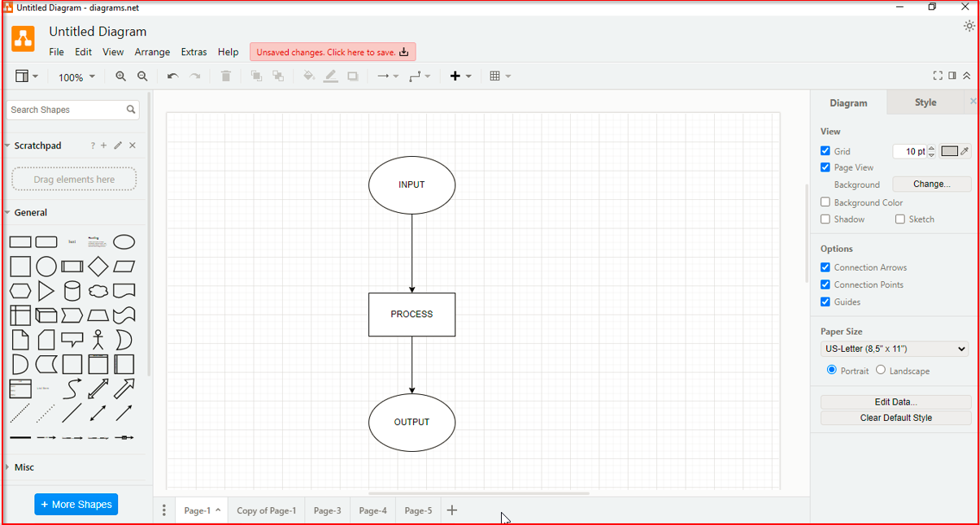This screenshot has width=980, height=525.
Task: Open the Arrange menu
Action: coord(152,52)
